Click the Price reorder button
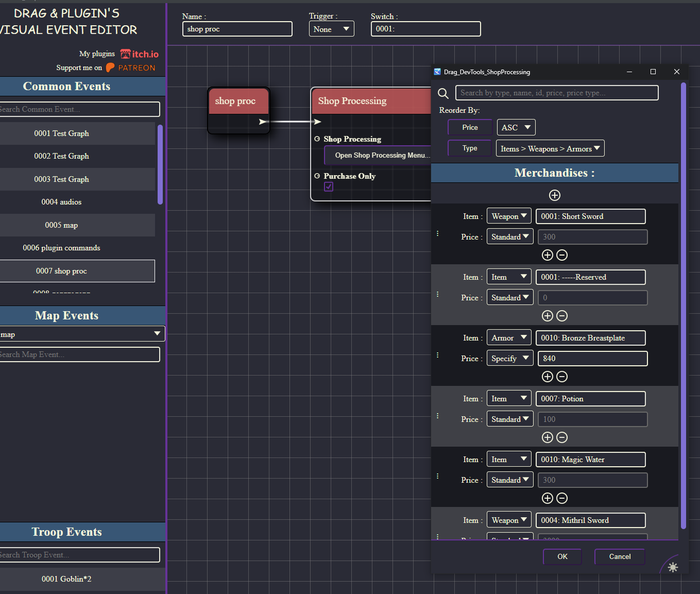Image resolution: width=700 pixels, height=594 pixels. click(x=470, y=127)
